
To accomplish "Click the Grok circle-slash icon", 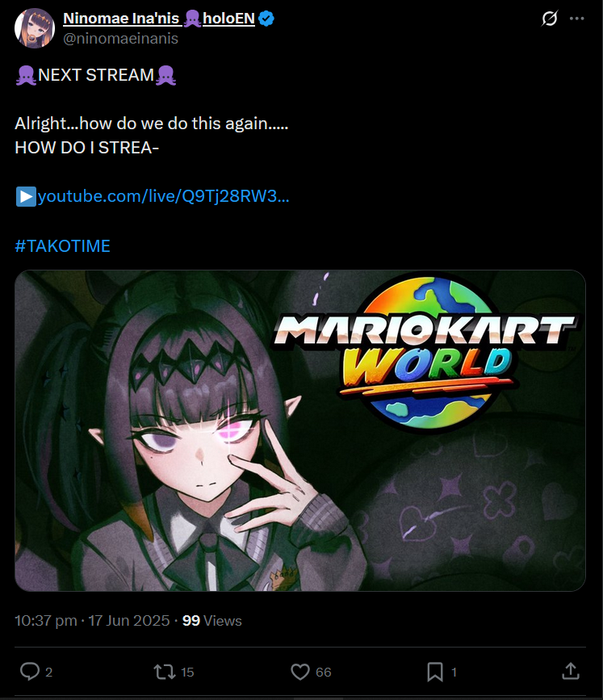I will pos(550,19).
